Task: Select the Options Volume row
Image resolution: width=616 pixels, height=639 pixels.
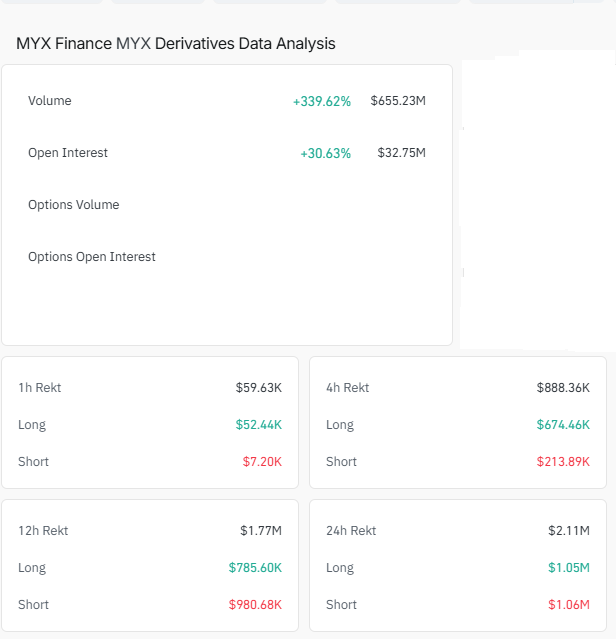Action: (x=73, y=205)
